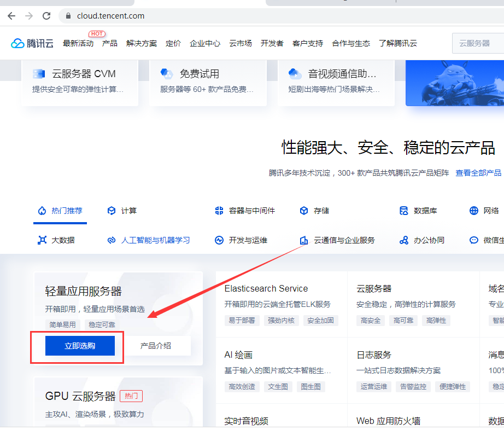Click the browser back arrow

pyautogui.click(x=11, y=16)
